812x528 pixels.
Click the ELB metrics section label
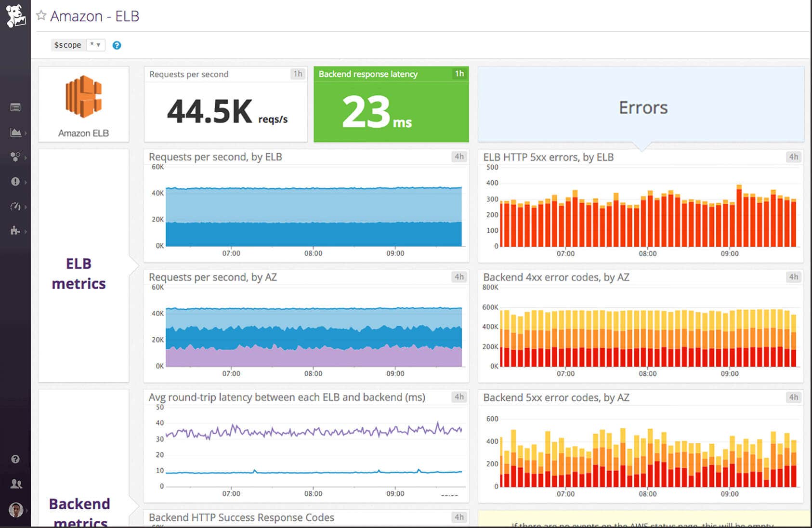click(x=79, y=273)
